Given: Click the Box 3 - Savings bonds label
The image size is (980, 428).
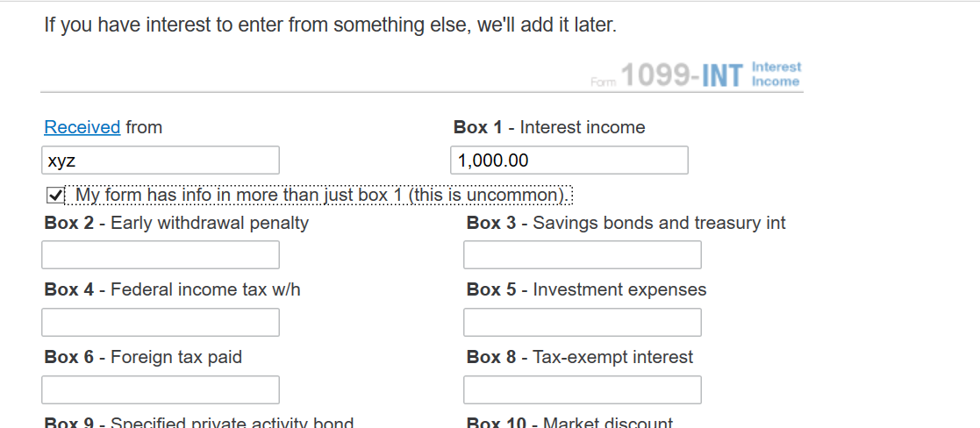Looking at the screenshot, I should (626, 223).
